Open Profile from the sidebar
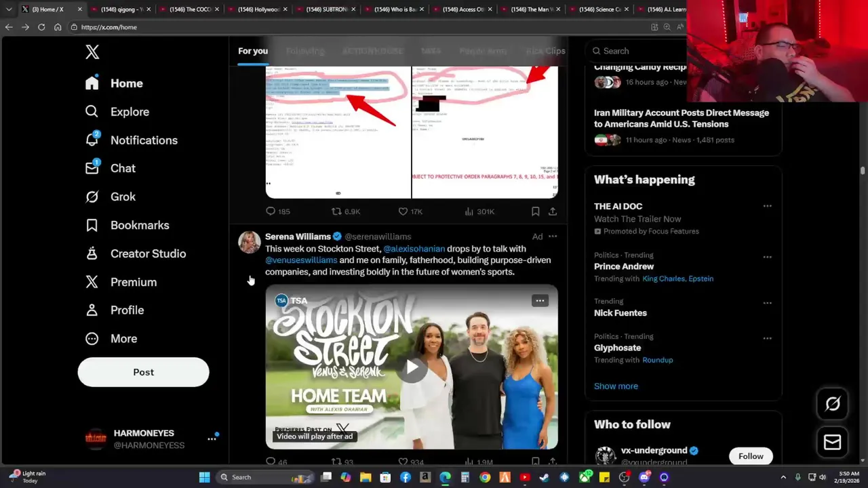Screen dimensions: 868x488 (x=114, y=310)
